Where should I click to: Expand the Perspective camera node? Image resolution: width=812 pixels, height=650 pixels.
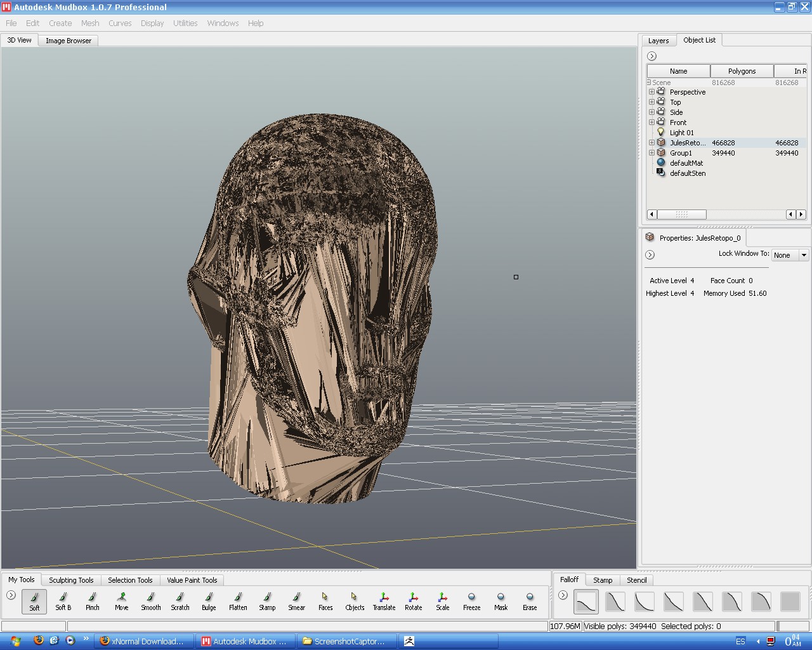[x=652, y=92]
